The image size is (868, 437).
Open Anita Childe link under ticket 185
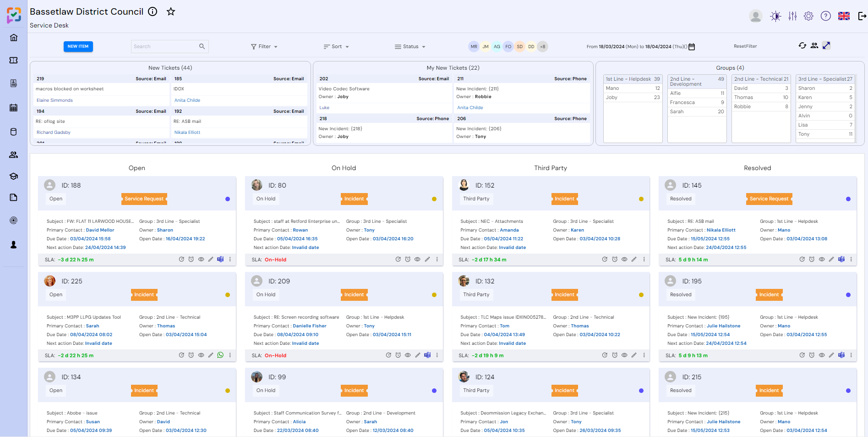(187, 100)
